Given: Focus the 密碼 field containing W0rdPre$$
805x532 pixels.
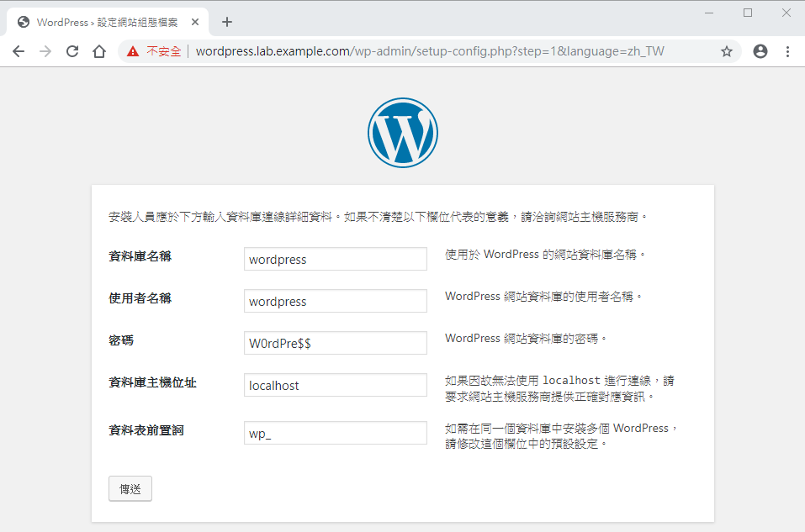Looking at the screenshot, I should (336, 343).
